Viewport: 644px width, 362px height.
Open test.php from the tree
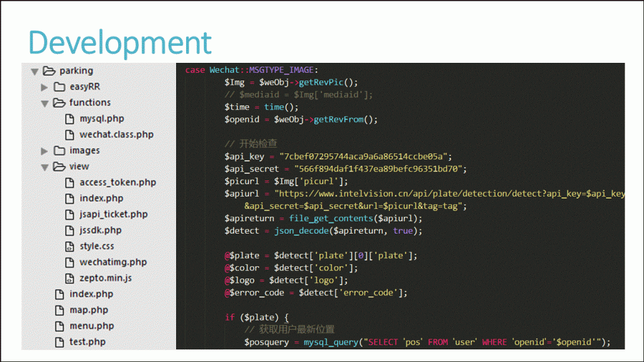[87, 342]
